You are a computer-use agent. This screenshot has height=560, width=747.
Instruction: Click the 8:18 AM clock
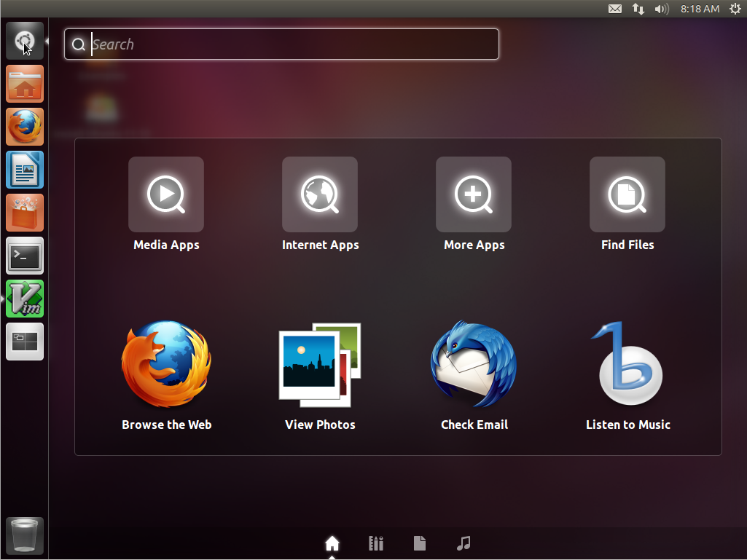[x=700, y=9]
